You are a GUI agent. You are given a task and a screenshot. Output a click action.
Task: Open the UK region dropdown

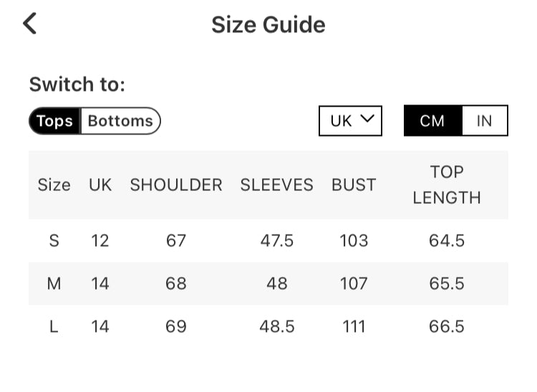(x=350, y=121)
